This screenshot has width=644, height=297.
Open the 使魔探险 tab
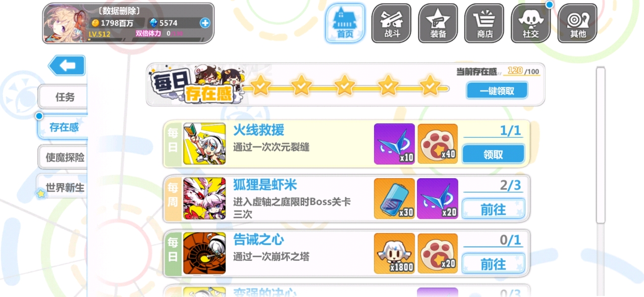[63, 157]
